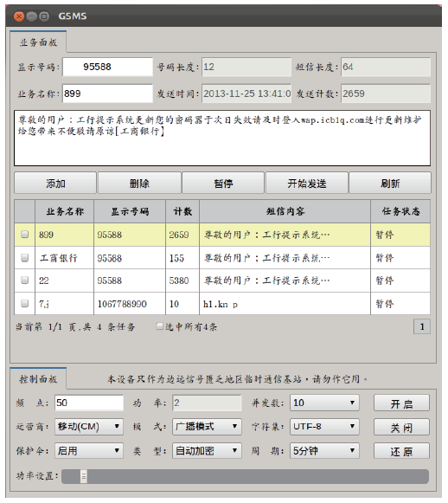448x503 pixels.
Task: Click the 刷新 button
Action: pos(390,184)
